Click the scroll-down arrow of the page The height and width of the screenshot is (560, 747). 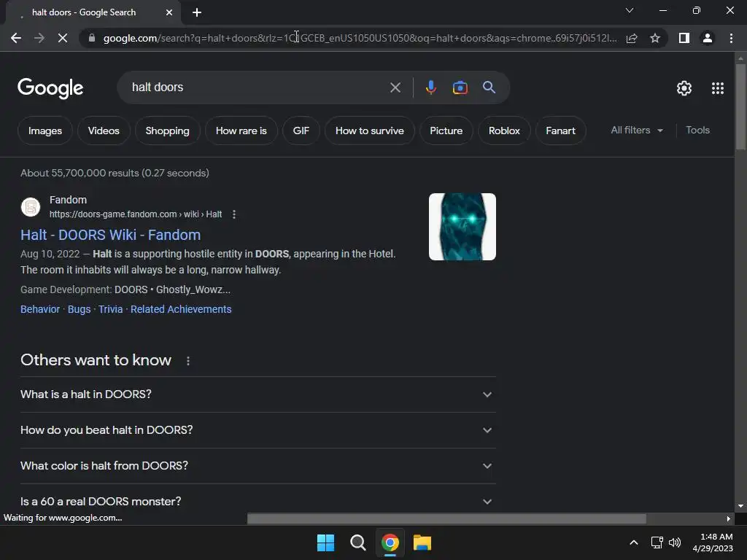coord(740,506)
